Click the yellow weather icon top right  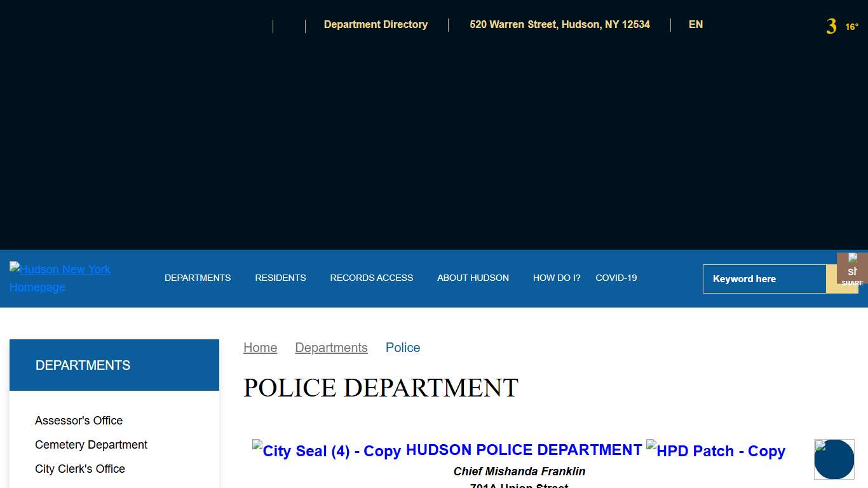tap(830, 25)
